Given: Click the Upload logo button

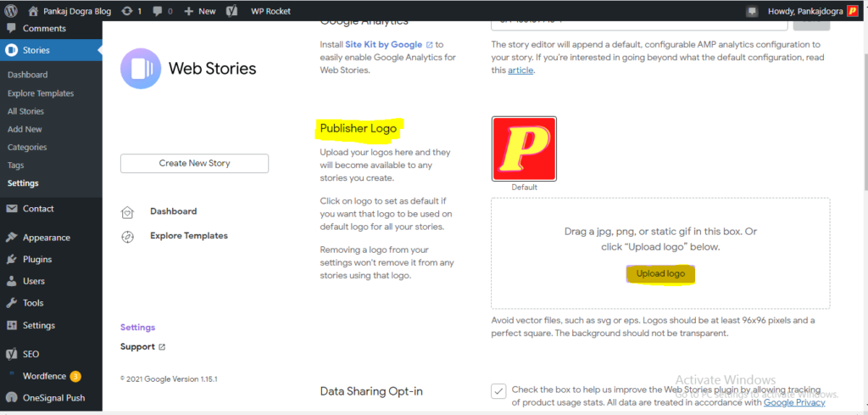Looking at the screenshot, I should (x=660, y=274).
